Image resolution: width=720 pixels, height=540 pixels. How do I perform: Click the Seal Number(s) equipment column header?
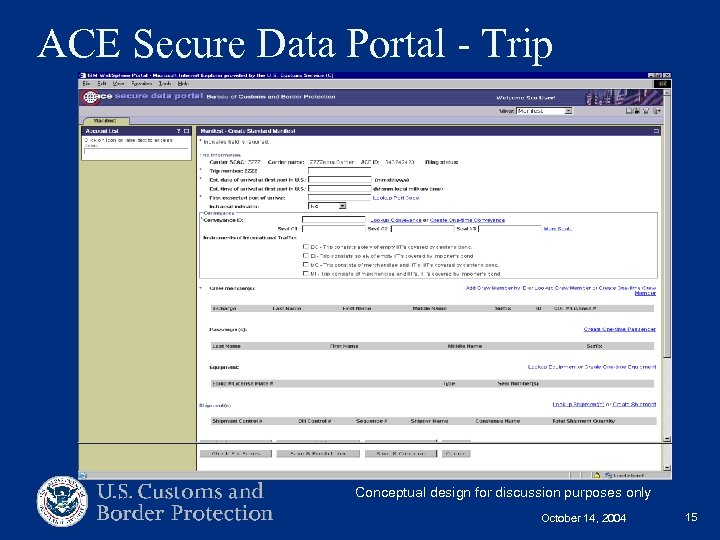[x=518, y=383]
